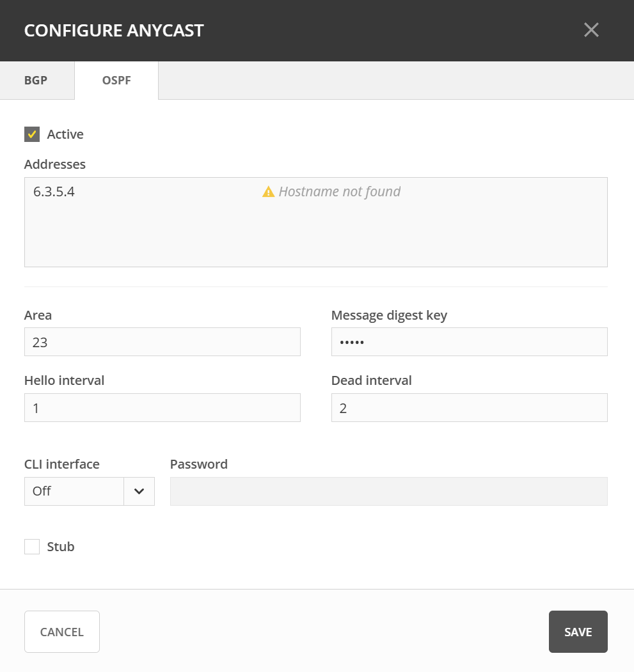Select the Hello interval field

click(x=162, y=408)
